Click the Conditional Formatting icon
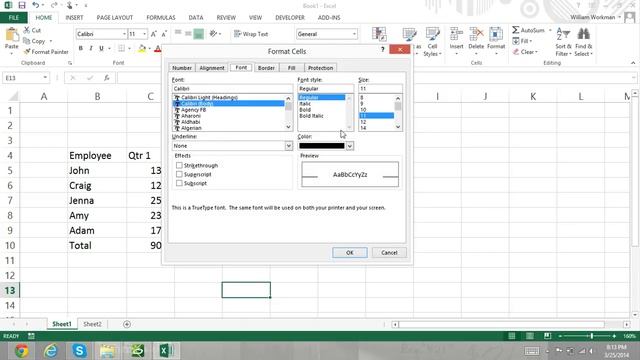The height and width of the screenshot is (360, 640). (379, 34)
